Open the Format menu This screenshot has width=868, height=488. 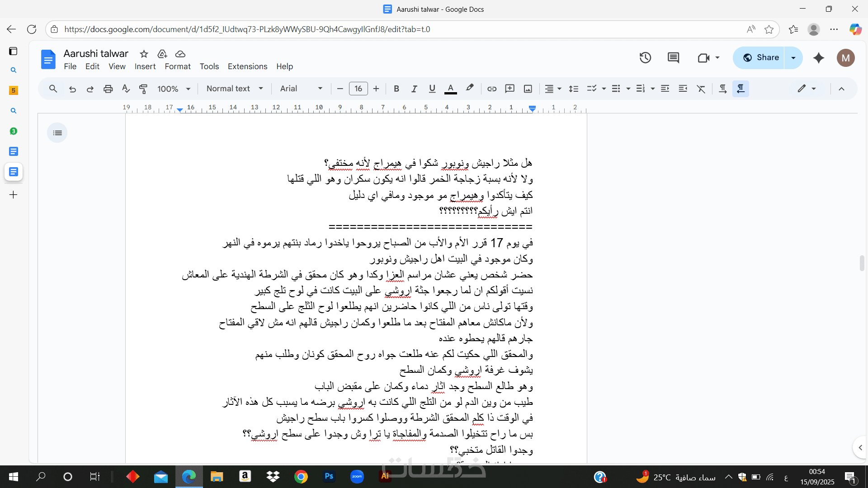(177, 66)
